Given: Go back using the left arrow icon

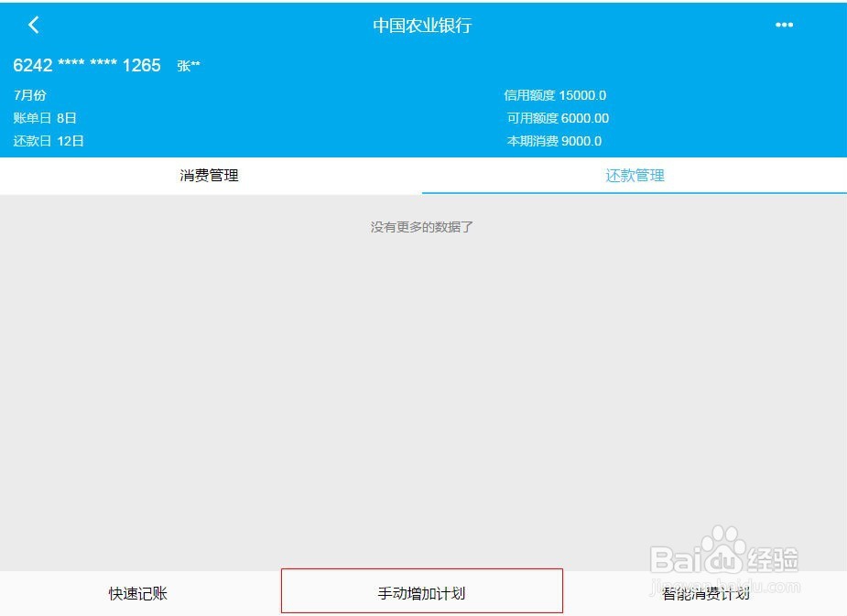Looking at the screenshot, I should (x=34, y=25).
